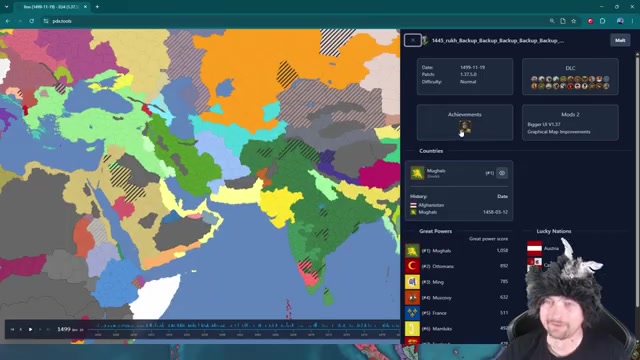Click the save file name title
640x360 pixels.
pos(498,40)
